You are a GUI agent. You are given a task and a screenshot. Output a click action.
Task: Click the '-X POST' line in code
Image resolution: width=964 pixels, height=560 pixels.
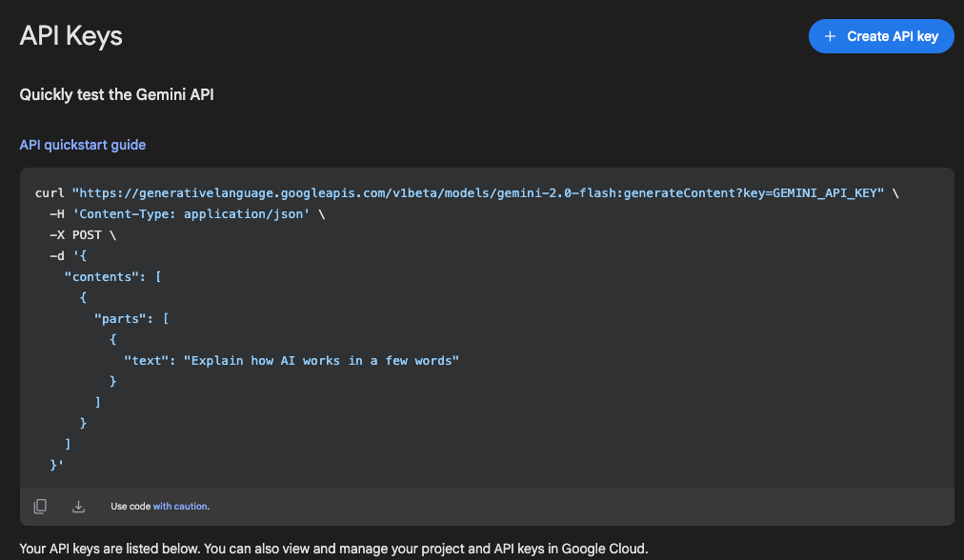tap(83, 235)
